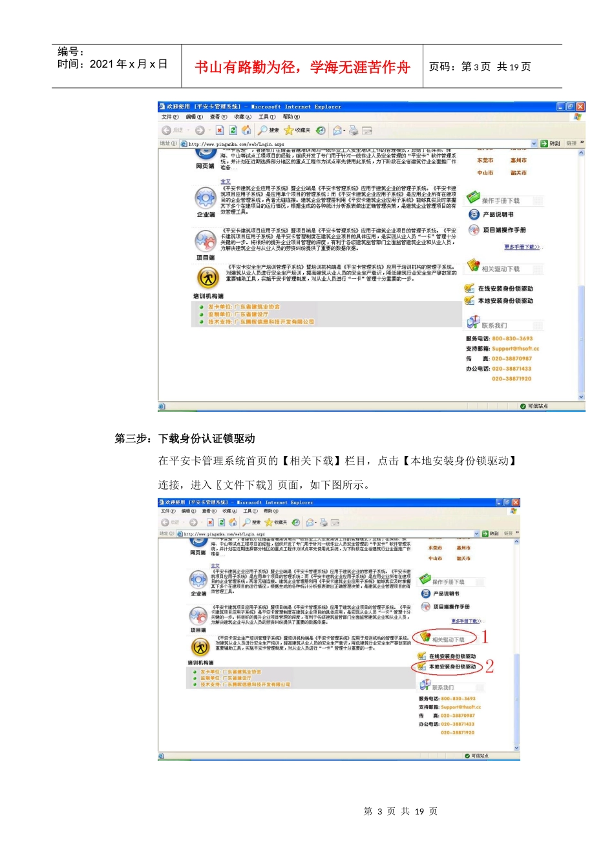
Task: Click yellow 培训机构端 icon in second screenshot
Action: coord(200,646)
